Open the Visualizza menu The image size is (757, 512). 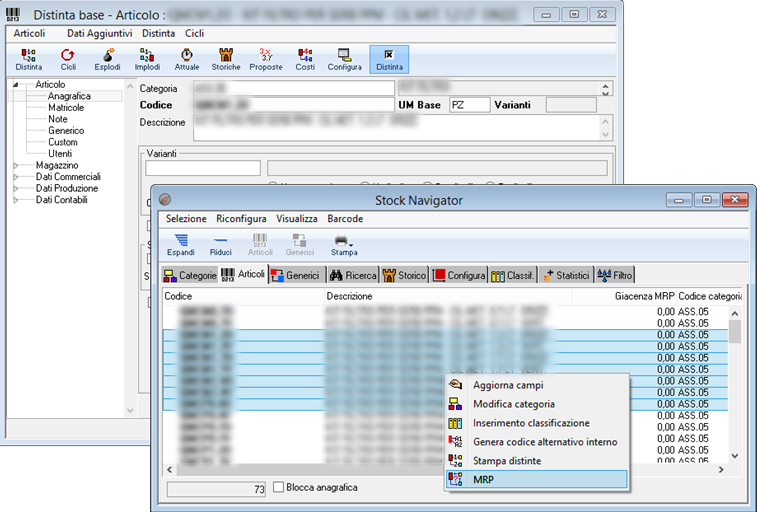[296, 219]
